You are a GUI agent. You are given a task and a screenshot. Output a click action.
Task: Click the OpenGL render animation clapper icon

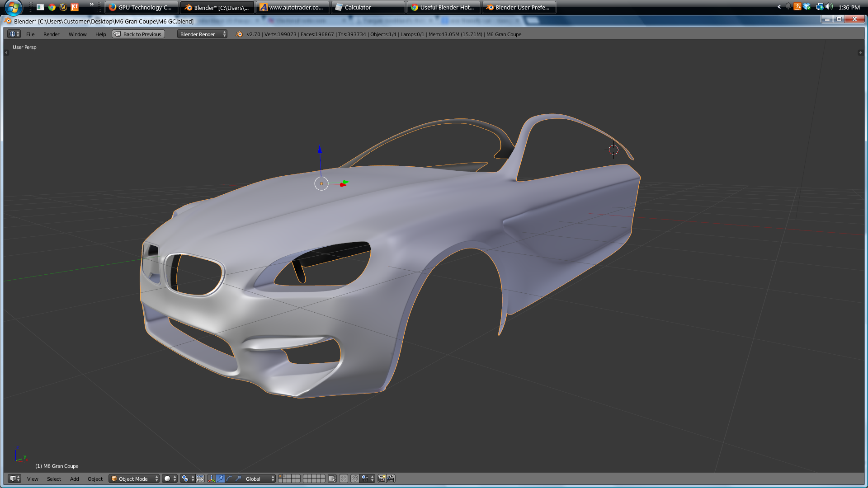click(391, 479)
